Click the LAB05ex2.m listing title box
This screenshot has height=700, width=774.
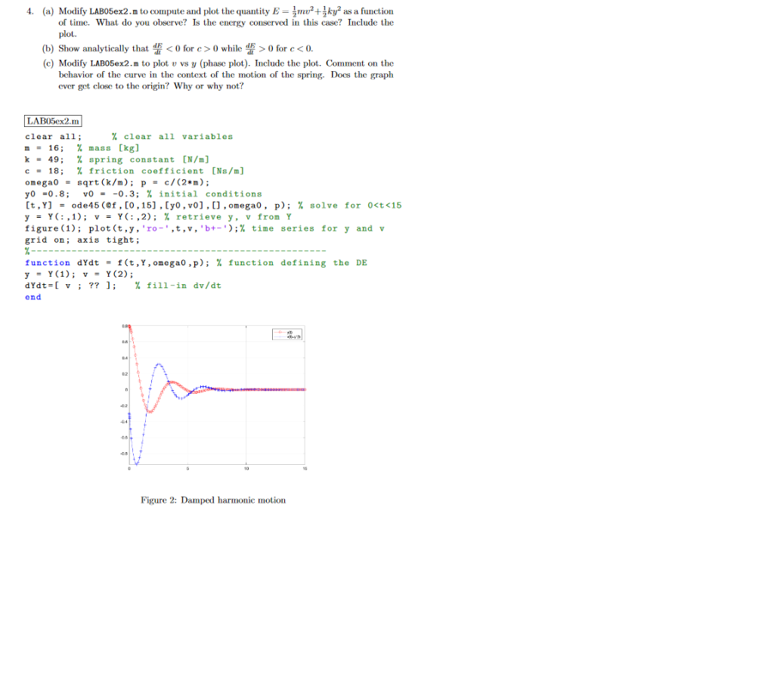[54, 120]
